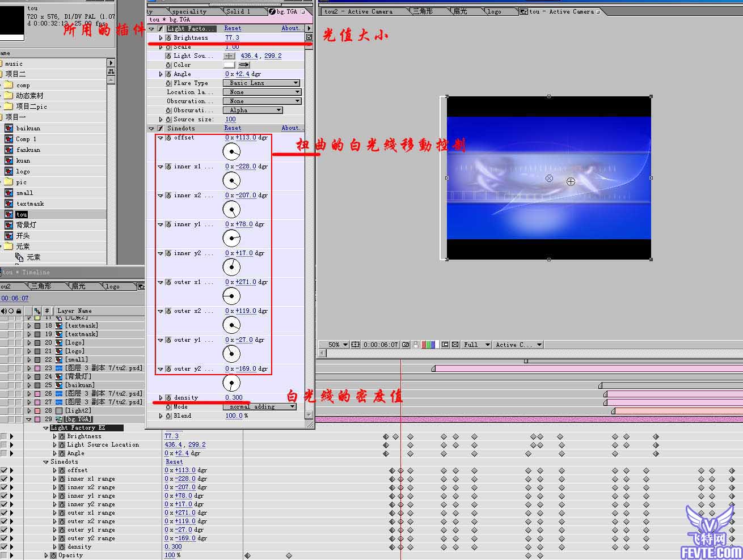Toggle the Flare Type stopwatch
743x560 pixels.
(x=168, y=83)
